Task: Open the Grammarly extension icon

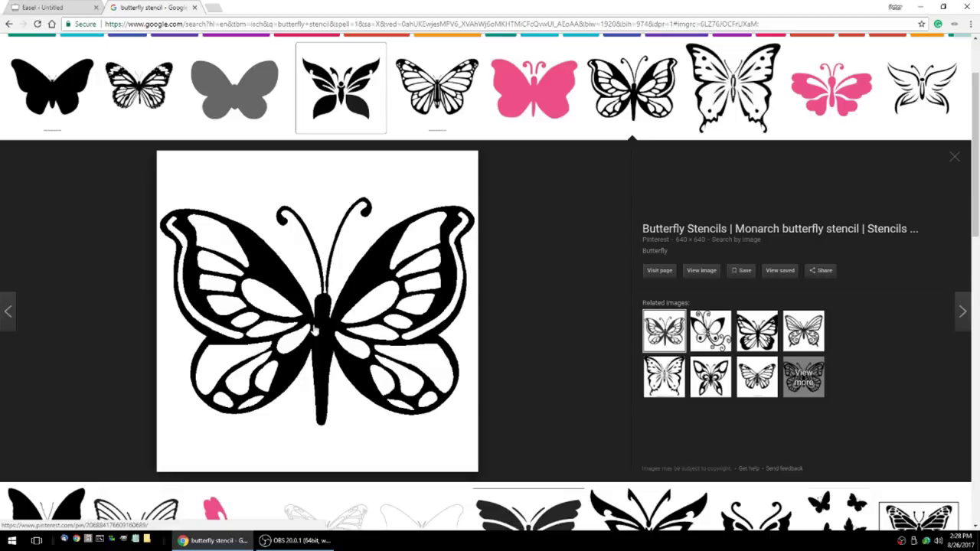Action: 938,24
